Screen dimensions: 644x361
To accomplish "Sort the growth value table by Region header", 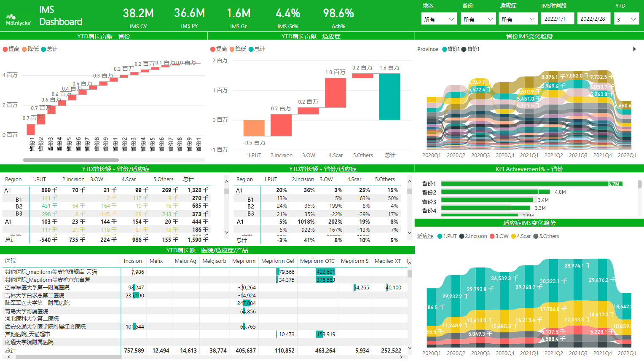I will 13,179.
